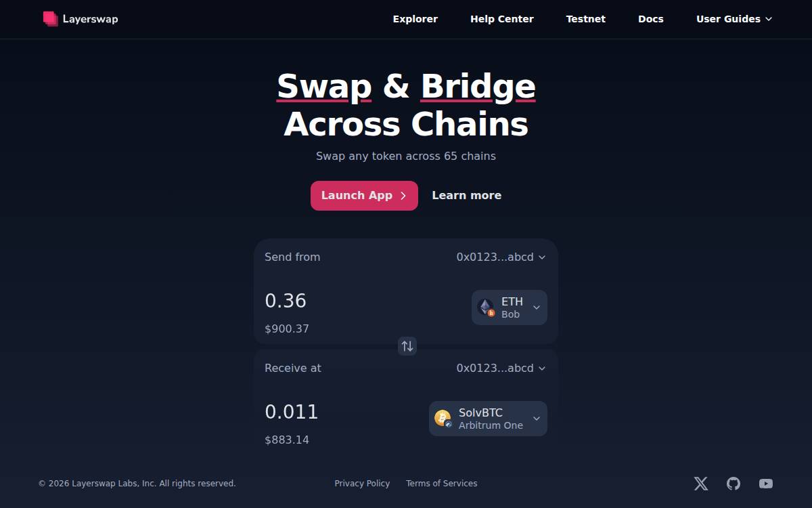Click the Receive at label
Screen dimensions: 812x508
(x=293, y=368)
